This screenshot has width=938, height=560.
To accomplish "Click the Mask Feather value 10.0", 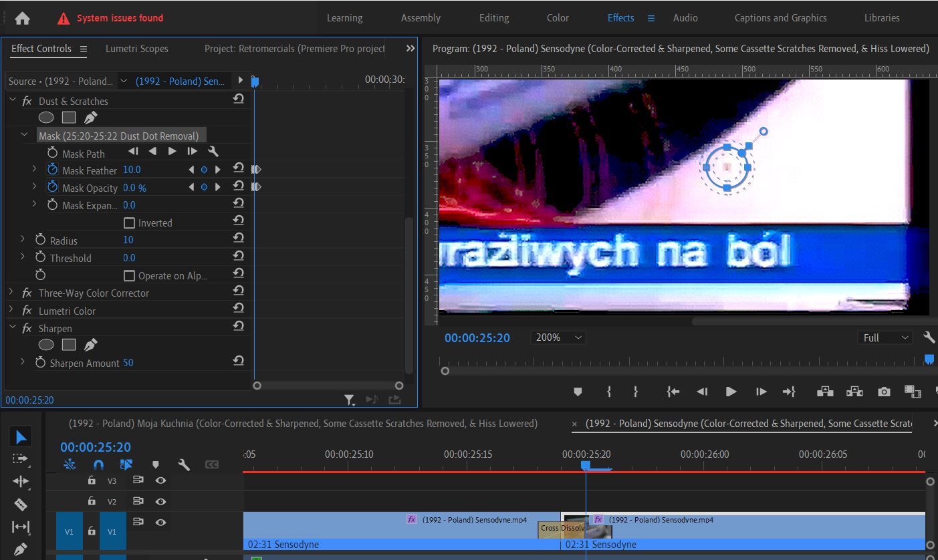I will click(x=132, y=170).
